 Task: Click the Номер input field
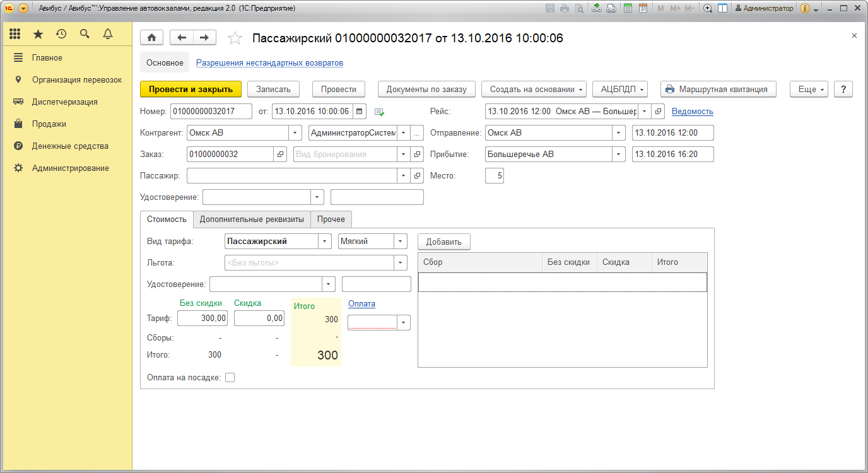(x=211, y=112)
